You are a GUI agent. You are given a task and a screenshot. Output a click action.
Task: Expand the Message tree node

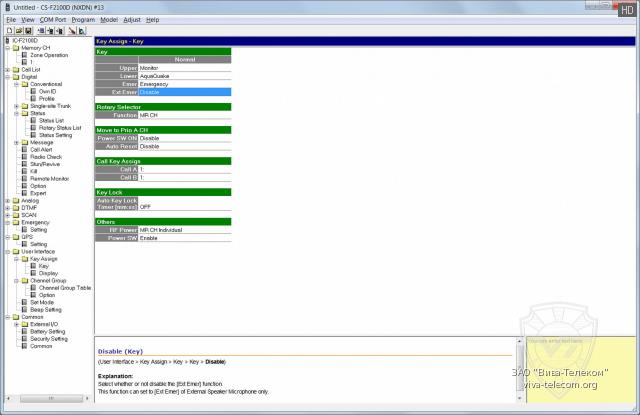pyautogui.click(x=16, y=142)
